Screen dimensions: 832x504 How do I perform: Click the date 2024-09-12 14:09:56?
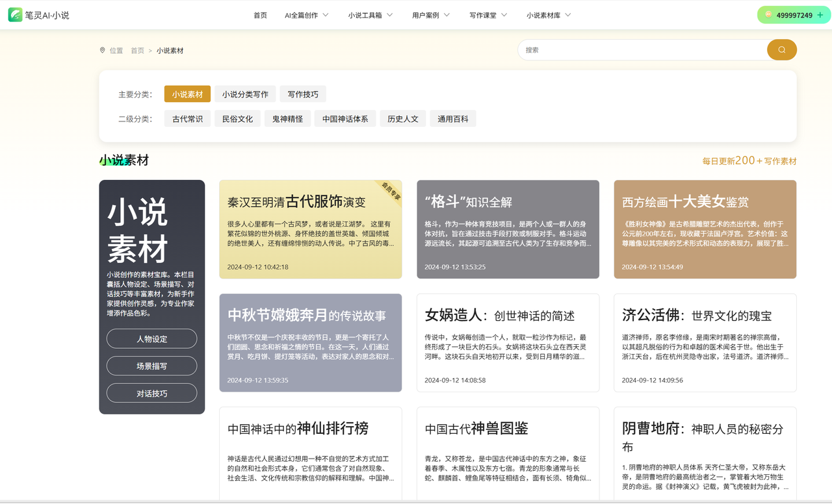[x=653, y=381]
